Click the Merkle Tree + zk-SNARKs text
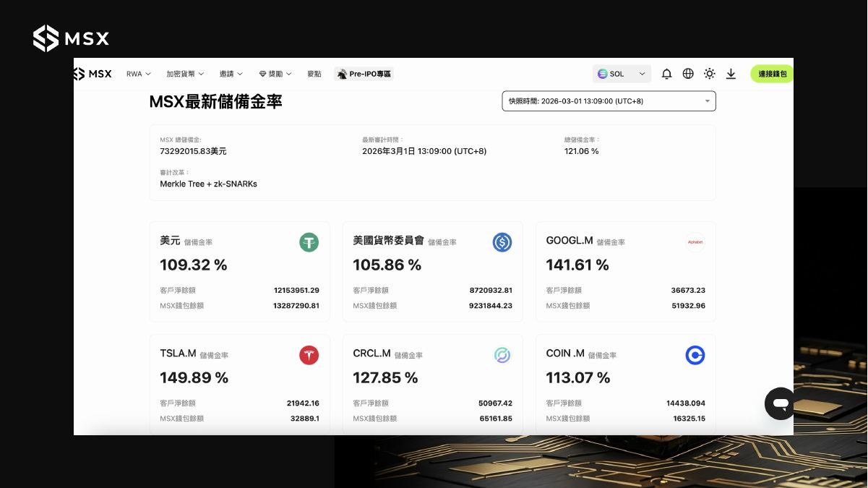The width and height of the screenshot is (868, 488). (x=208, y=184)
